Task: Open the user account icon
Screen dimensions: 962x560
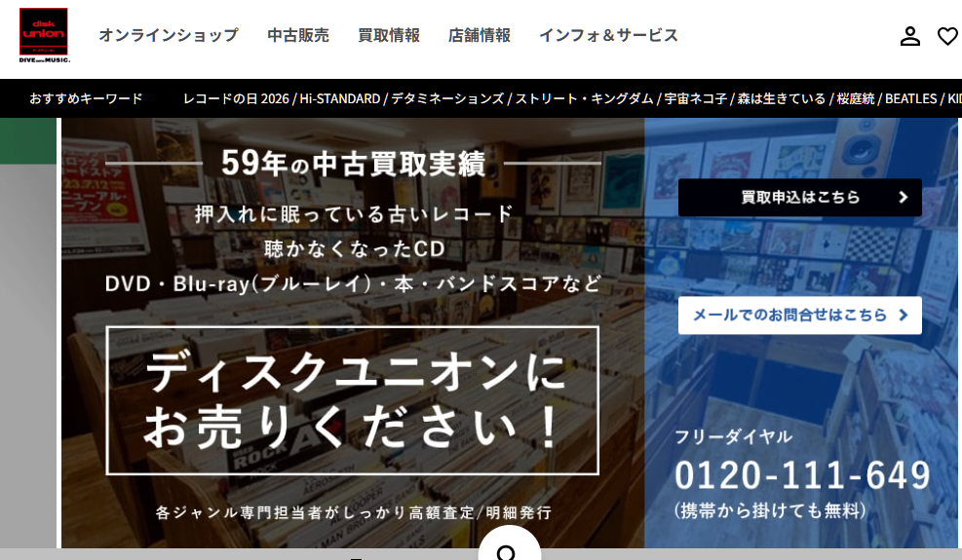Action: point(909,36)
